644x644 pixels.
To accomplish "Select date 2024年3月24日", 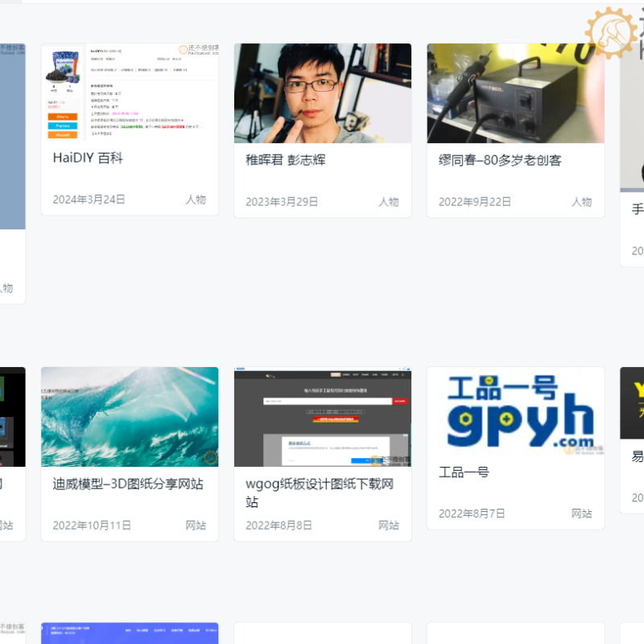I will pyautogui.click(x=89, y=200).
